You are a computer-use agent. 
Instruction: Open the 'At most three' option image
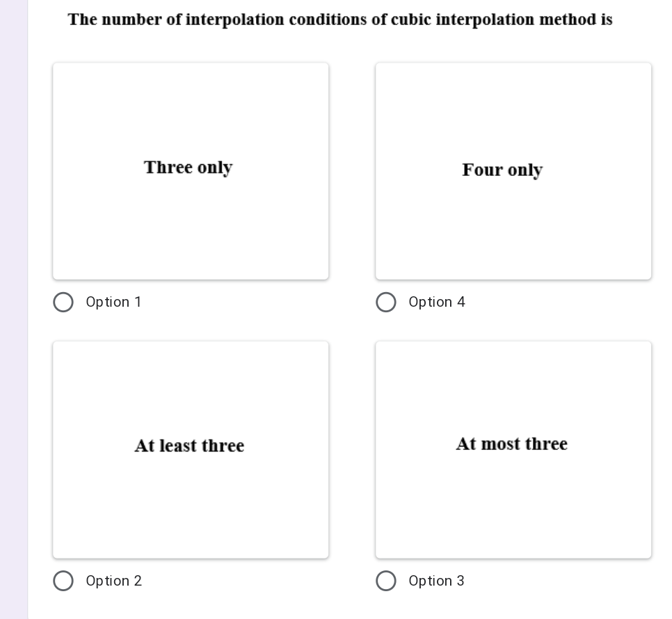[513, 449]
